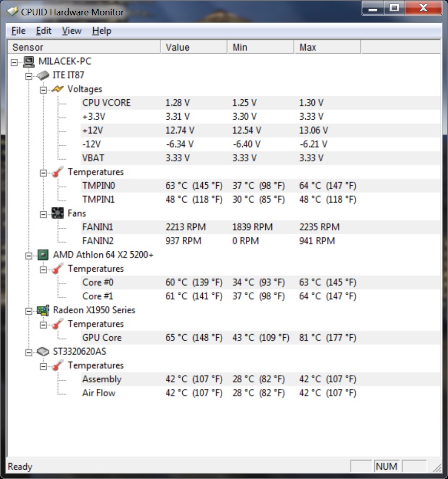
Task: Click the Max column header
Action: (328, 48)
